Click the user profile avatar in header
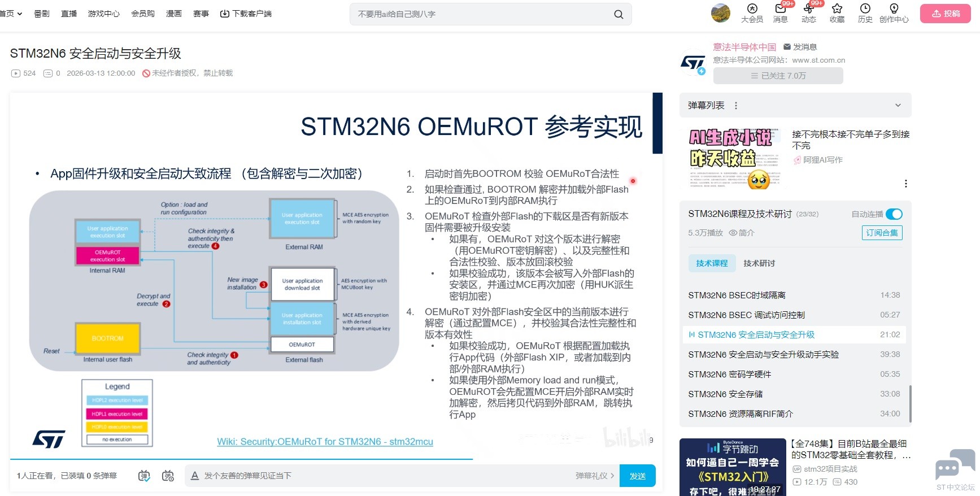The height and width of the screenshot is (496, 980). coord(721,13)
